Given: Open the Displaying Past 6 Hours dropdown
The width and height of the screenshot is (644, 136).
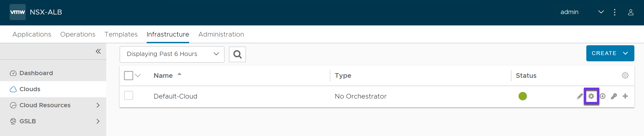Looking at the screenshot, I should (172, 54).
